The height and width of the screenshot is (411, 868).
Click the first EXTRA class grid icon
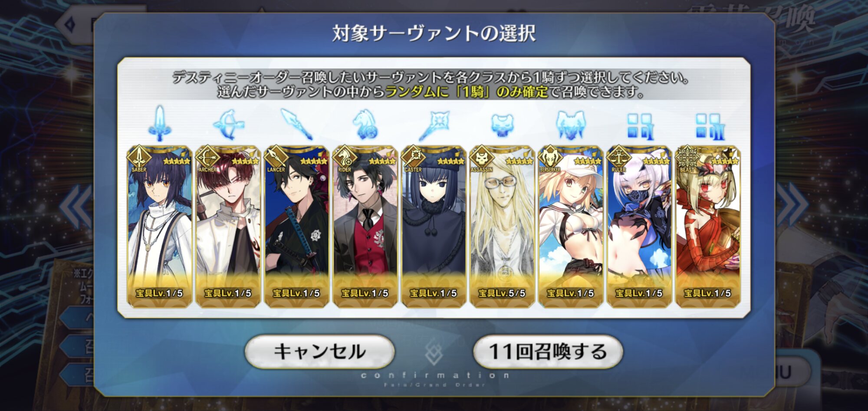coord(640,127)
